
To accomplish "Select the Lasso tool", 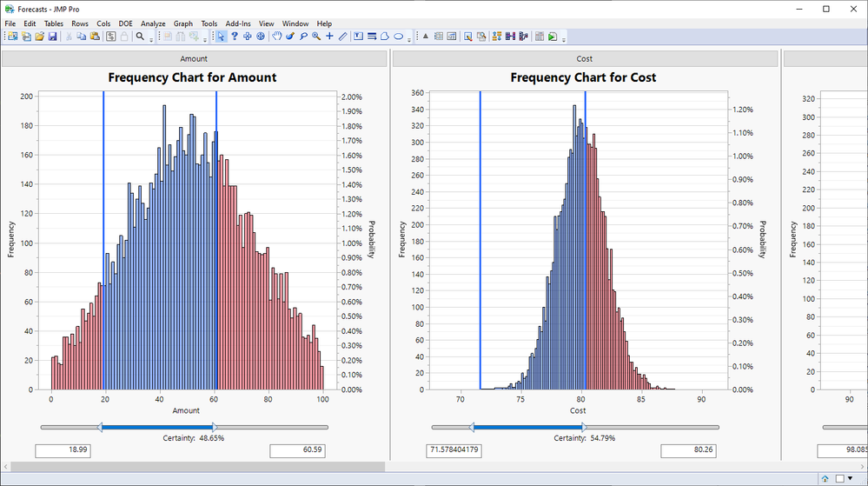I will click(303, 37).
